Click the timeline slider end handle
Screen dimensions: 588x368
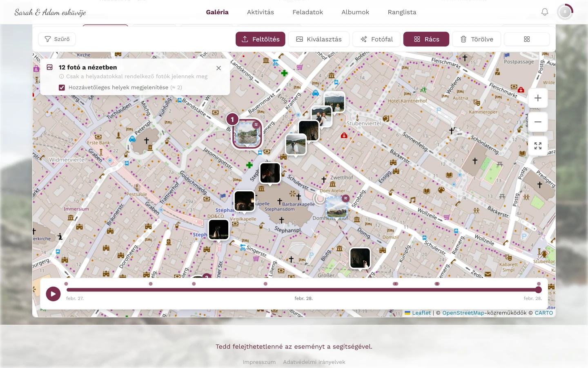[x=539, y=290]
